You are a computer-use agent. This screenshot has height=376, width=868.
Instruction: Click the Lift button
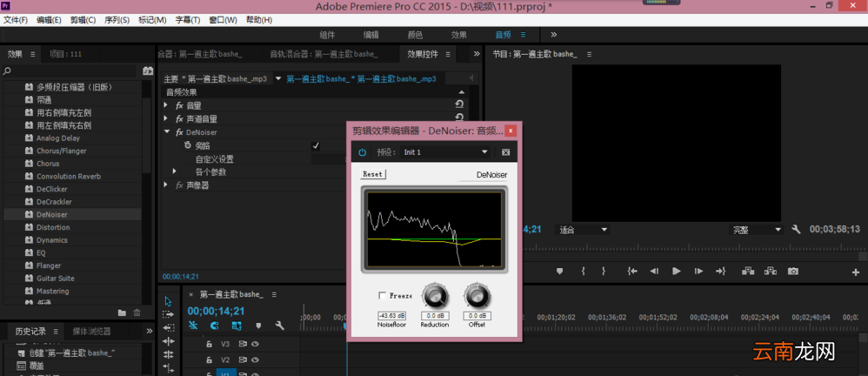[749, 272]
